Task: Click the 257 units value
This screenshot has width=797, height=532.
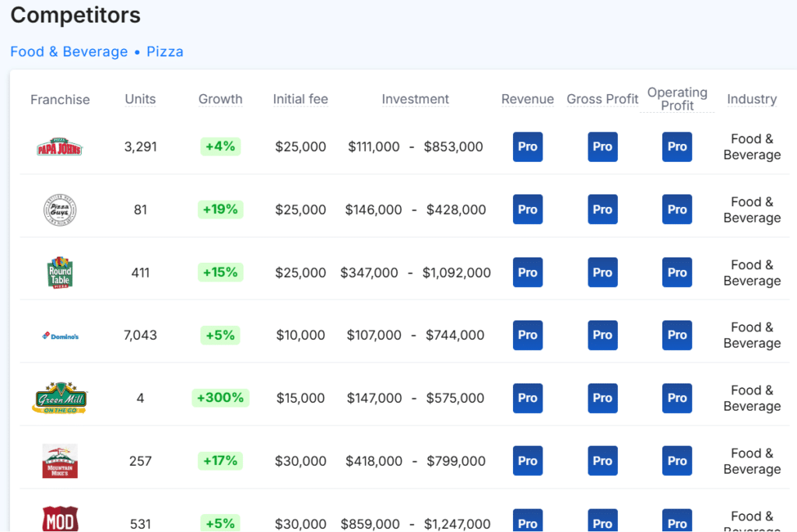Action: click(x=140, y=461)
